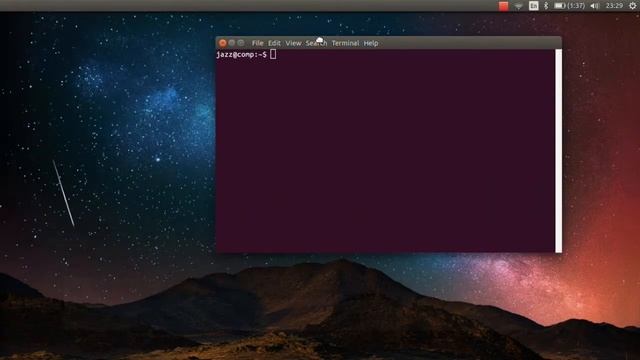Image resolution: width=640 pixels, height=360 pixels.
Task: Open the Bluetooth indicator
Action: tap(546, 6)
